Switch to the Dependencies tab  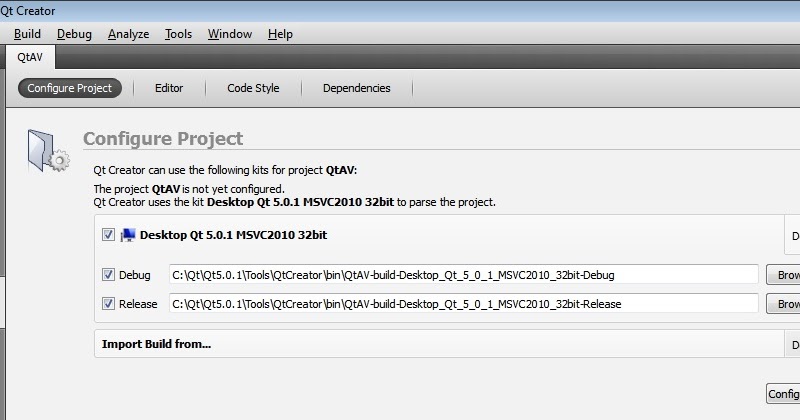point(357,88)
